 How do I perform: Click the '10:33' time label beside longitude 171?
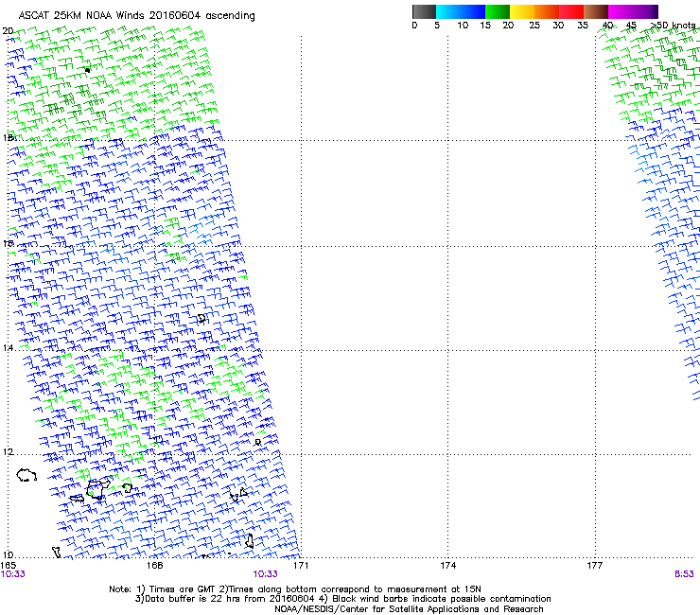[265, 574]
